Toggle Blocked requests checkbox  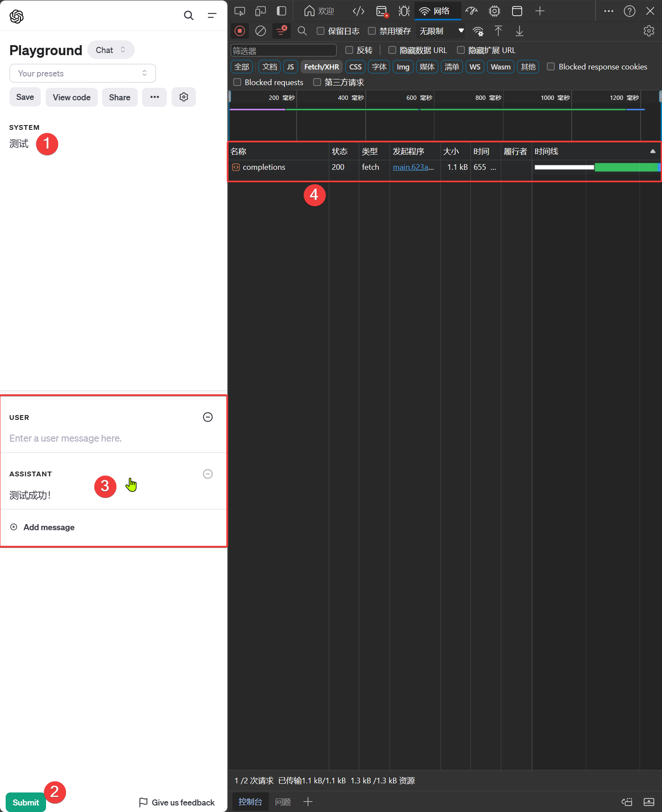click(237, 82)
